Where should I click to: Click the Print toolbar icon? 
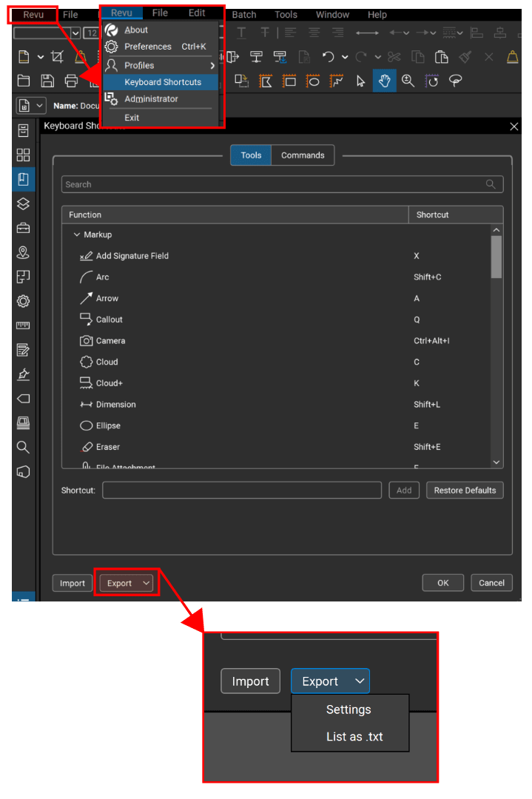point(71,81)
